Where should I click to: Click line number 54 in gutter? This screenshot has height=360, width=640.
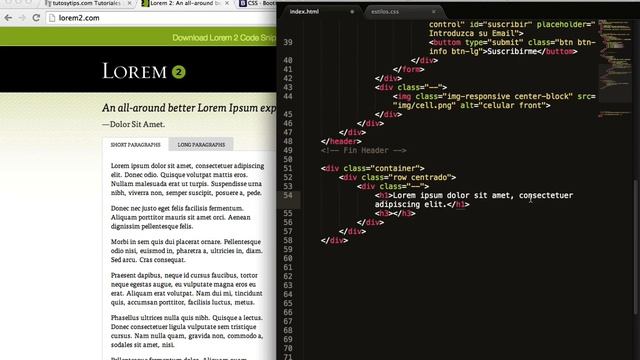click(x=288, y=195)
